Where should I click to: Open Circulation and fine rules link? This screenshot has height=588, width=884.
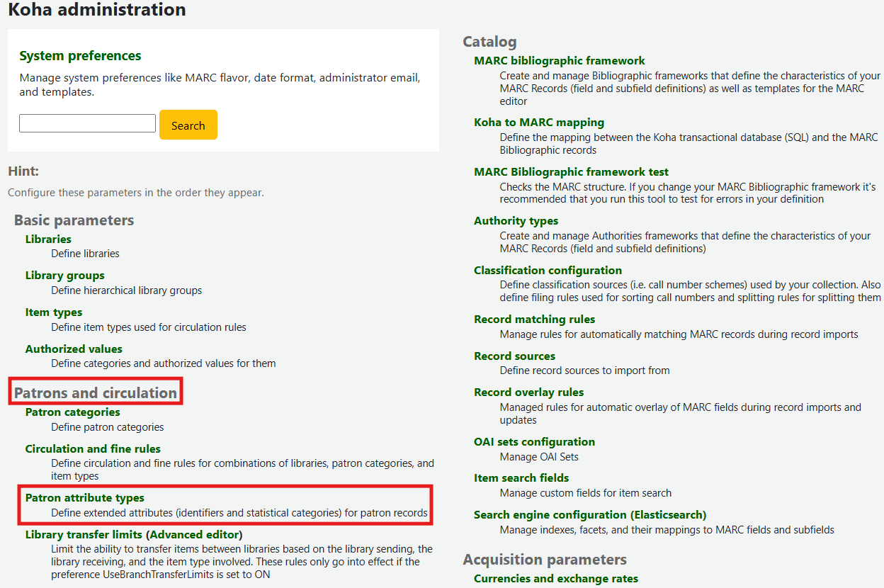click(x=93, y=448)
